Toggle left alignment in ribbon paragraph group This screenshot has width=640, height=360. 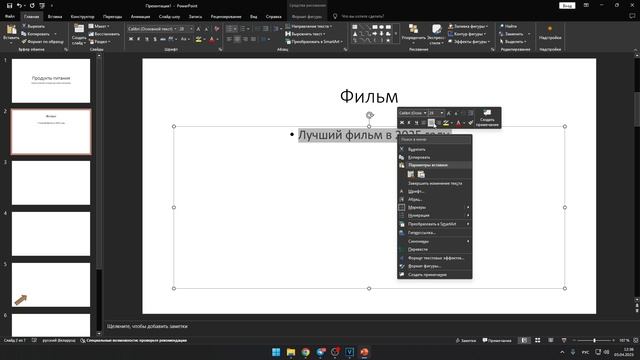pyautogui.click(x=229, y=39)
